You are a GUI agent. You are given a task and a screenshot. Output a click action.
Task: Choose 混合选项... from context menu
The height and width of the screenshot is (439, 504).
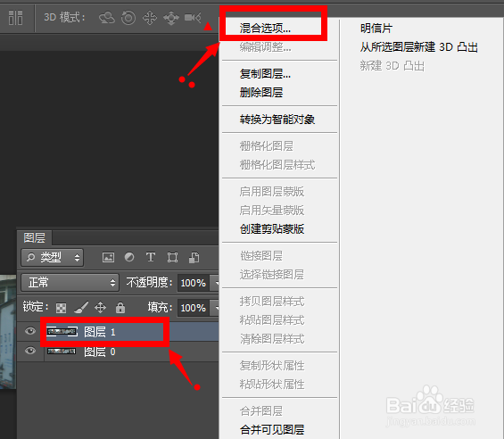[265, 29]
